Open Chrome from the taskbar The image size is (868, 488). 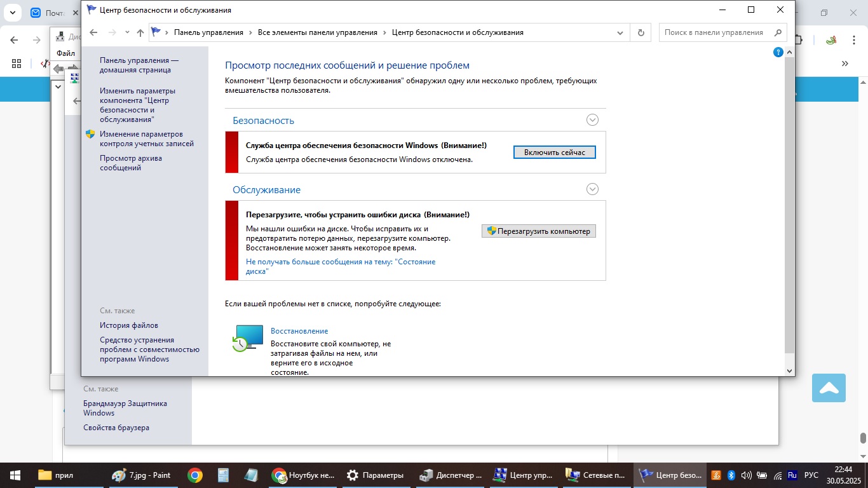[x=195, y=475]
